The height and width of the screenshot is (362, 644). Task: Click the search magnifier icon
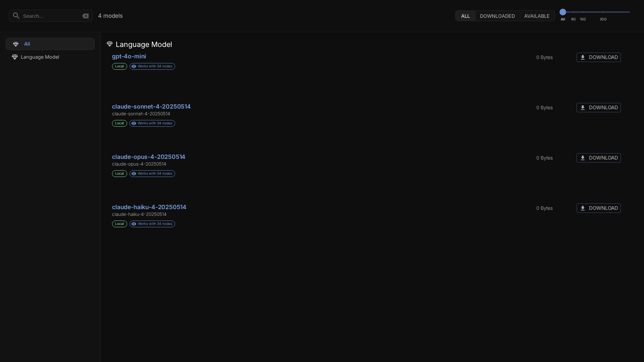pos(16,16)
